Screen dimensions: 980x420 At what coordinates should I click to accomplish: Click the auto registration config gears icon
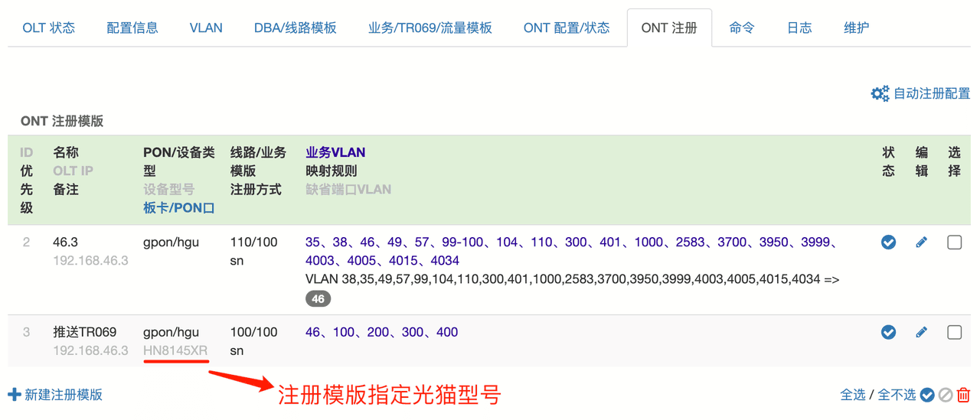coord(880,93)
